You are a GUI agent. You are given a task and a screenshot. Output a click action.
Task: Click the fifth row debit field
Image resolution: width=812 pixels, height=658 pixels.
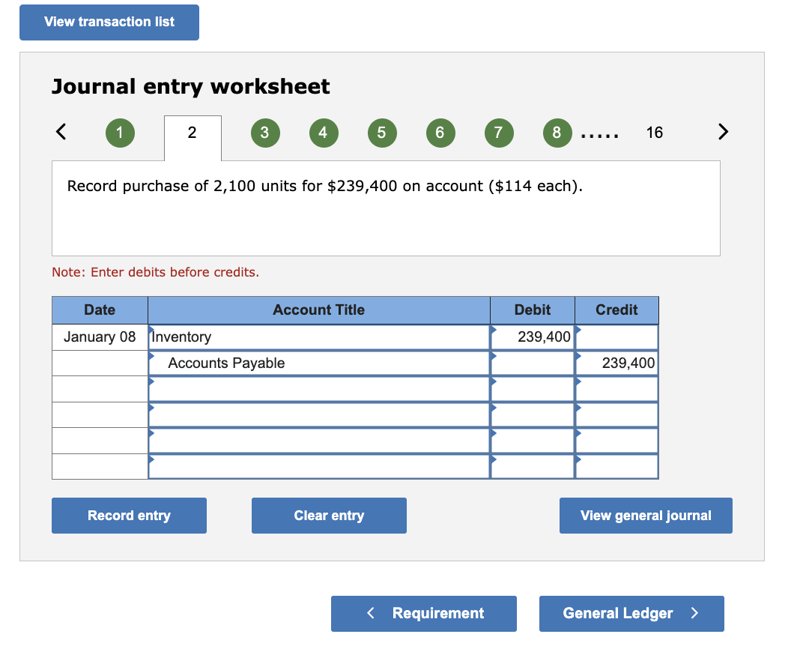[x=533, y=441]
